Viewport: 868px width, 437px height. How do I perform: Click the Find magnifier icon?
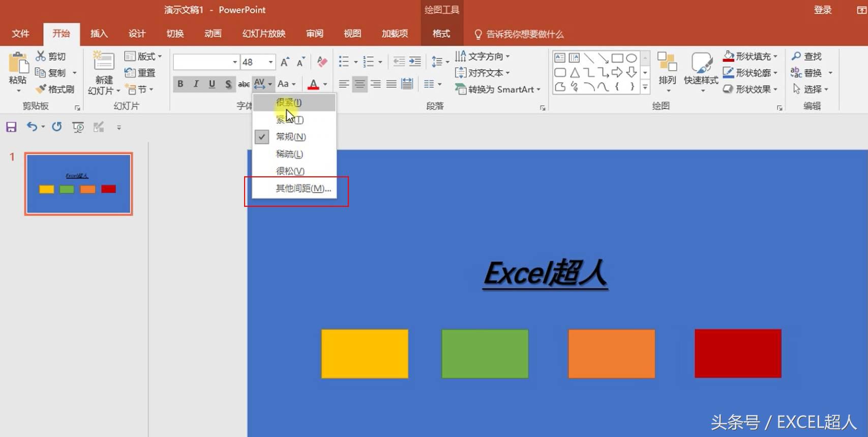click(x=796, y=56)
